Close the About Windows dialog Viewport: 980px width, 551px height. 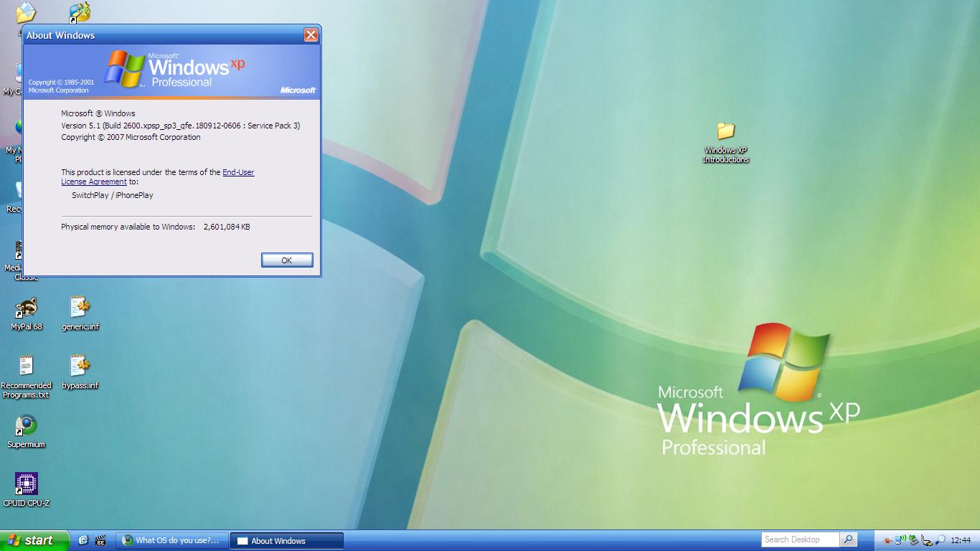click(x=311, y=35)
